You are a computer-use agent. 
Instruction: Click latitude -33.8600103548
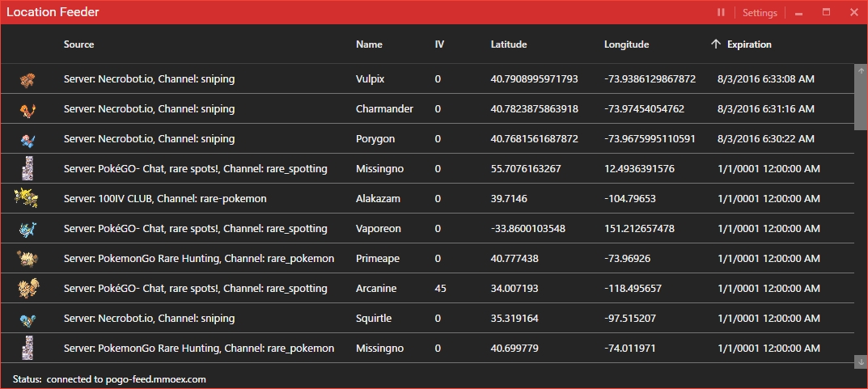pyautogui.click(x=528, y=229)
